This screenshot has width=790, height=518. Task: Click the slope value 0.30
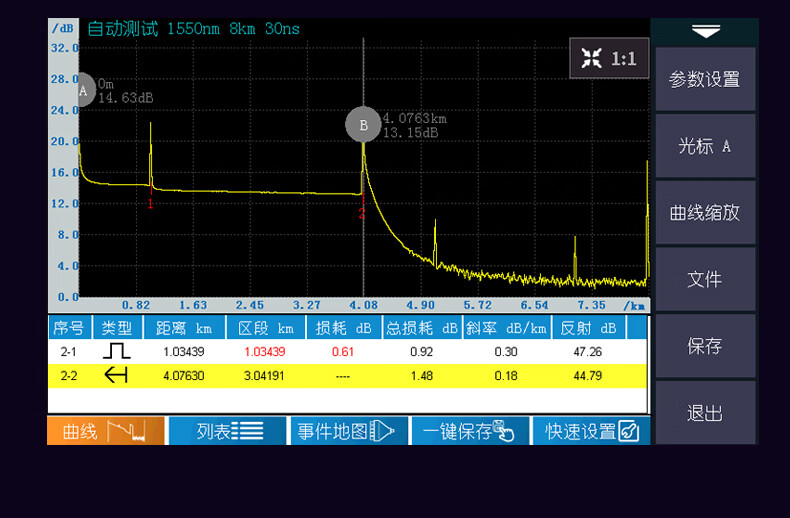[506, 352]
